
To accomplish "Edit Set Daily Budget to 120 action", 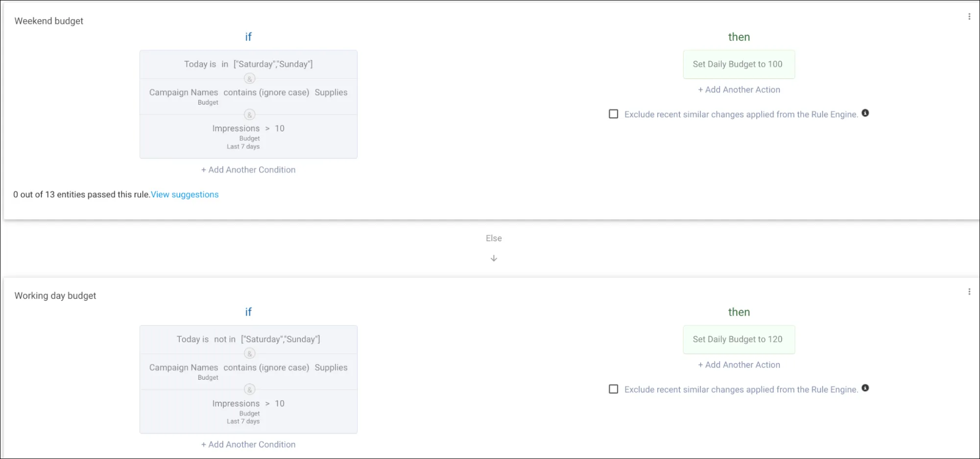I will point(739,339).
